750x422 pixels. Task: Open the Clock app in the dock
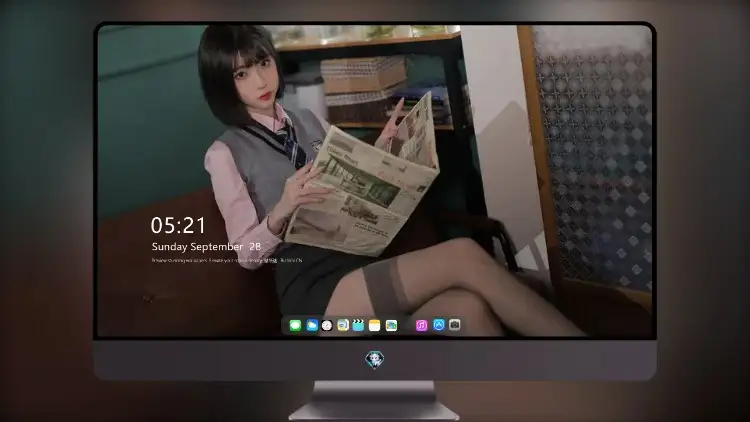tap(327, 325)
